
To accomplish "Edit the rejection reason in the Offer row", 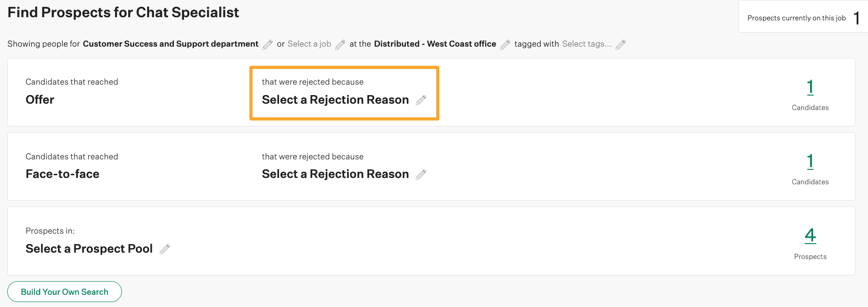I will 421,100.
